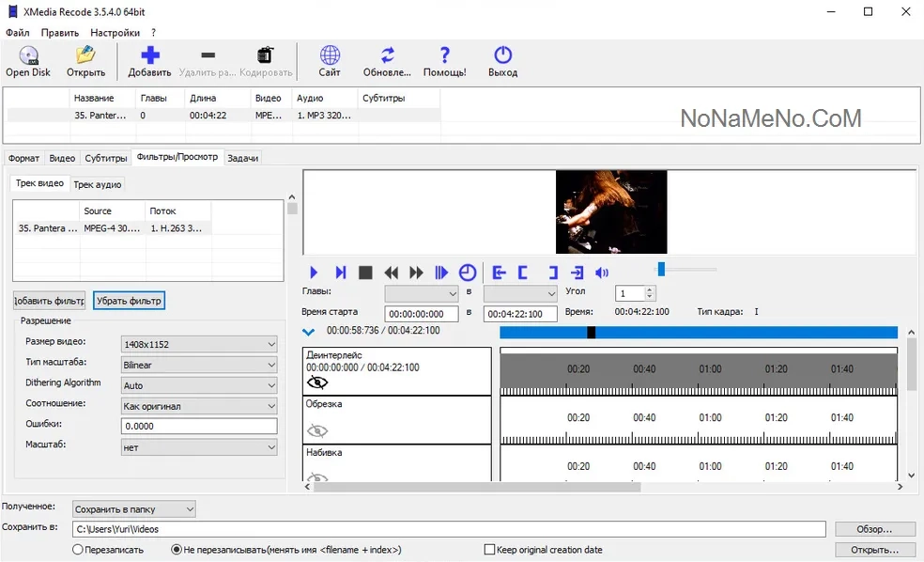Click the Убрать фильтр button
Viewport: 924px width, 562px height.
point(130,301)
